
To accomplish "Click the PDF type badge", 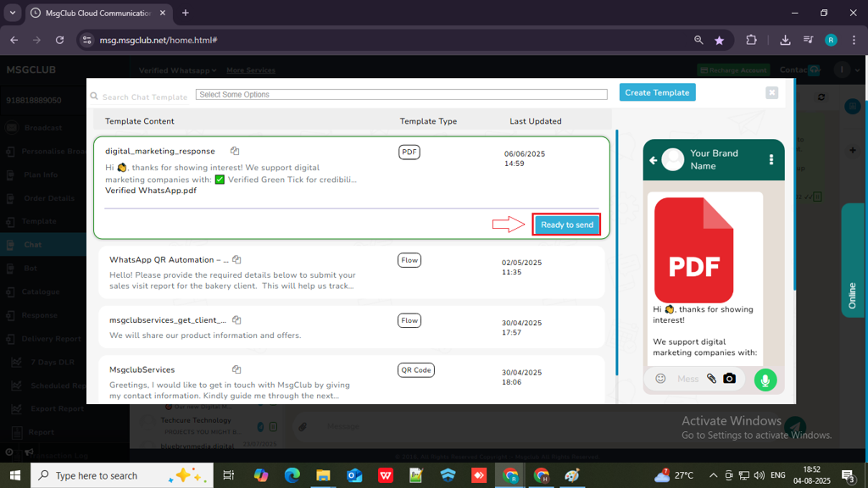I will click(409, 152).
